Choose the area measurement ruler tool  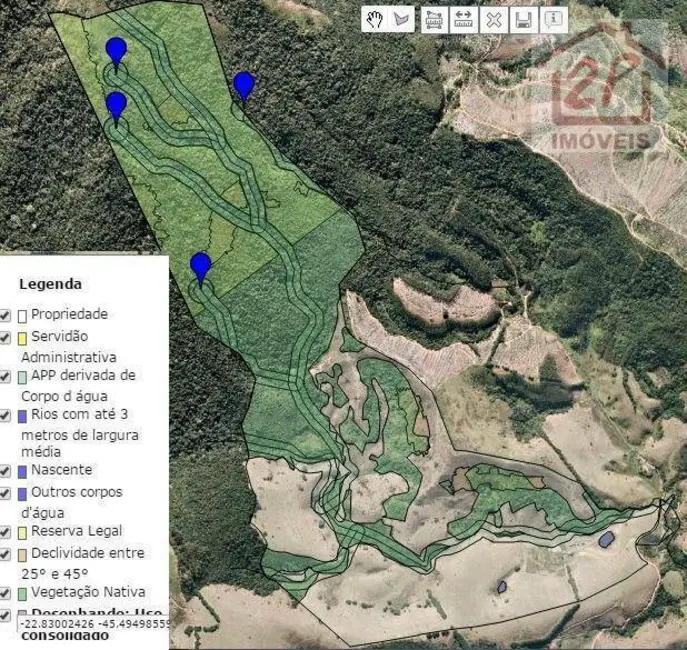(x=435, y=18)
